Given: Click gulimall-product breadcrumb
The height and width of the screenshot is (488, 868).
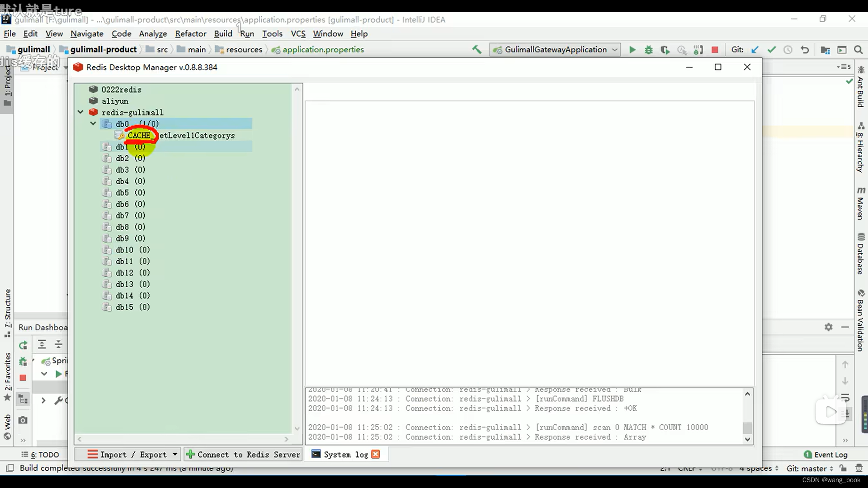Looking at the screenshot, I should pyautogui.click(x=99, y=49).
